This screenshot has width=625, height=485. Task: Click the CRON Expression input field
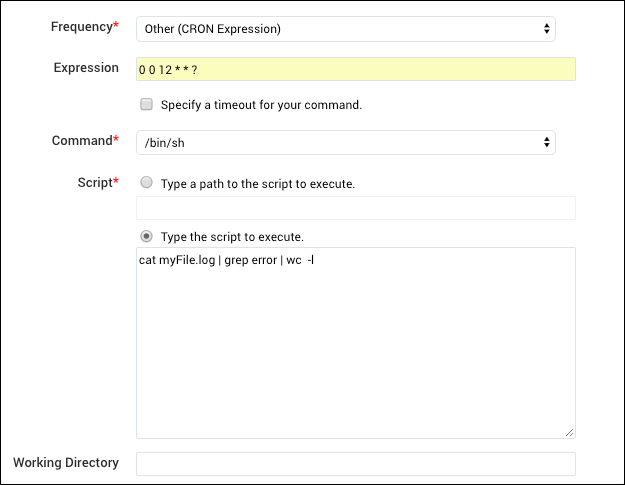[x=355, y=69]
